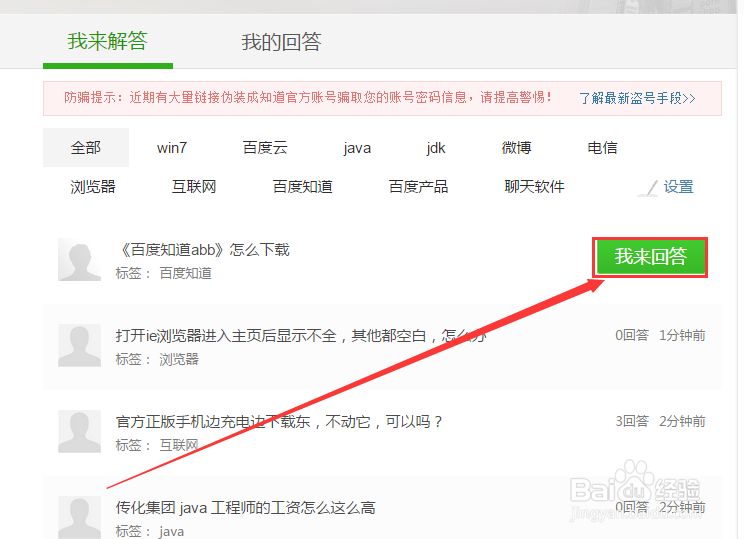Click the java label under 传化集团 question
744x539 pixels.
pyautogui.click(x=171, y=531)
